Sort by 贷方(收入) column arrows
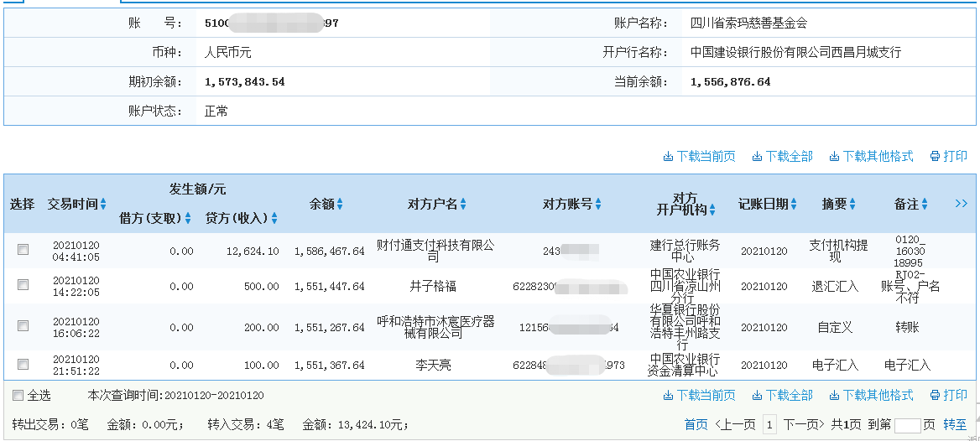Viewport: 980px width, 441px height. [274, 219]
